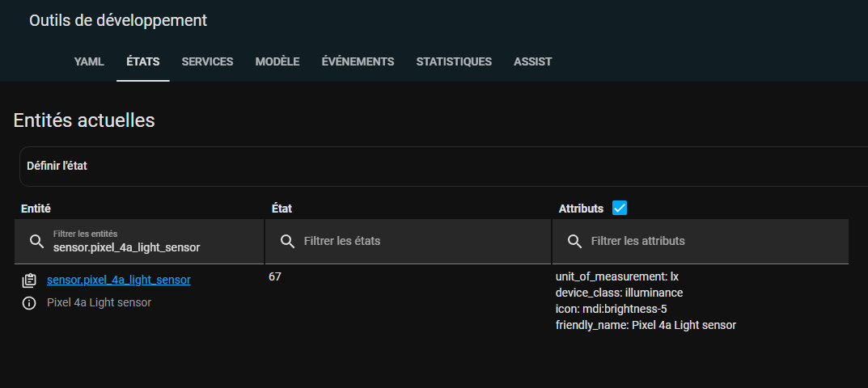Click the search icon in the states filter
The image size is (868, 388).
click(x=287, y=242)
